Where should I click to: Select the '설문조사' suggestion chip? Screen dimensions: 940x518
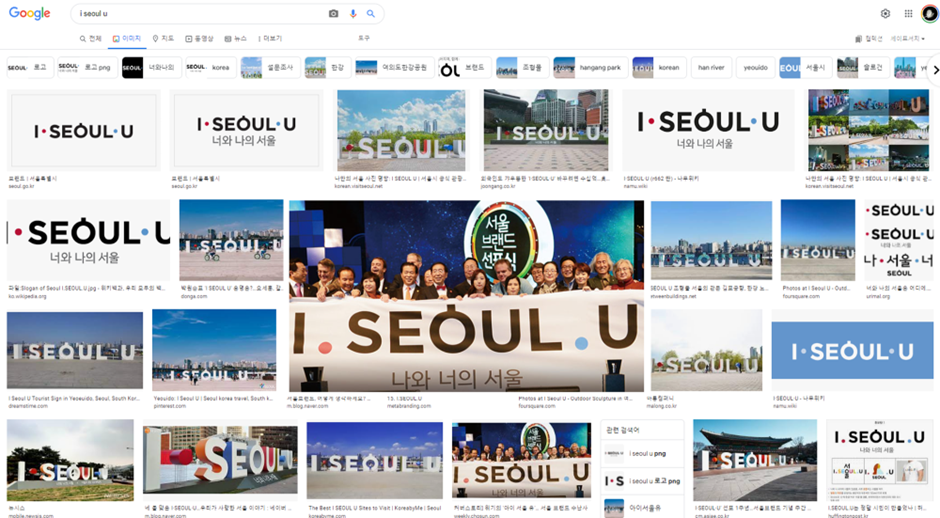point(270,68)
